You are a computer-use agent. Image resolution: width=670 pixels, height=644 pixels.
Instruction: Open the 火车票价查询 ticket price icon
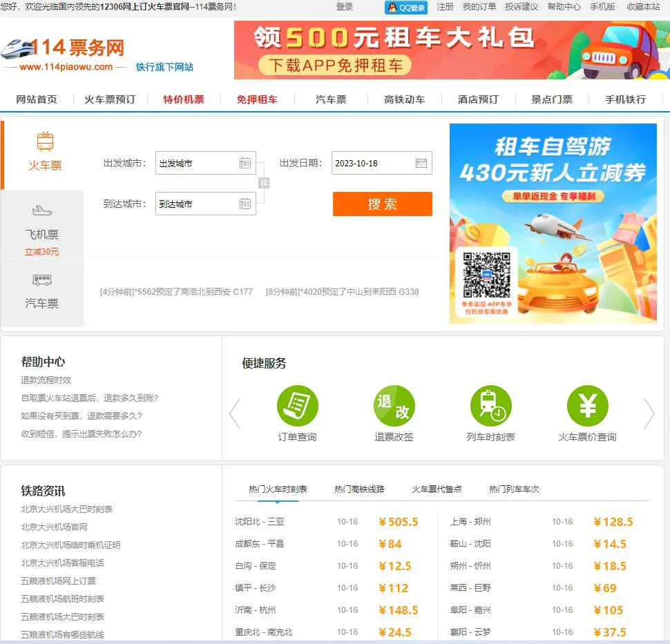[588, 406]
